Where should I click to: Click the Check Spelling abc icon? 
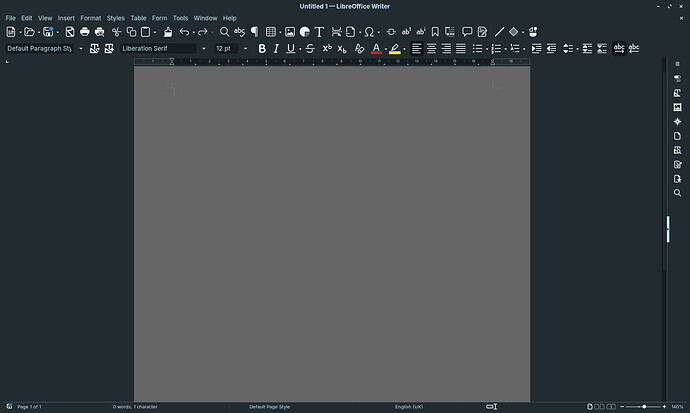[239, 32]
